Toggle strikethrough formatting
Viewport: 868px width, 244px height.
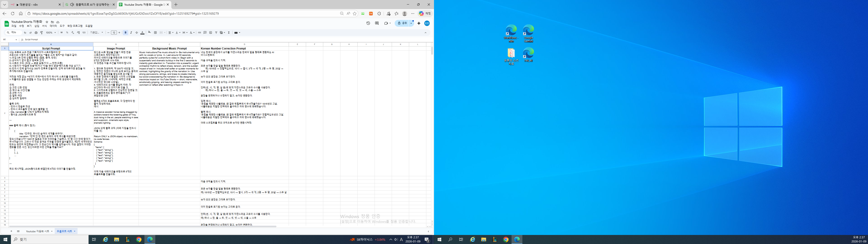pyautogui.click(x=137, y=33)
